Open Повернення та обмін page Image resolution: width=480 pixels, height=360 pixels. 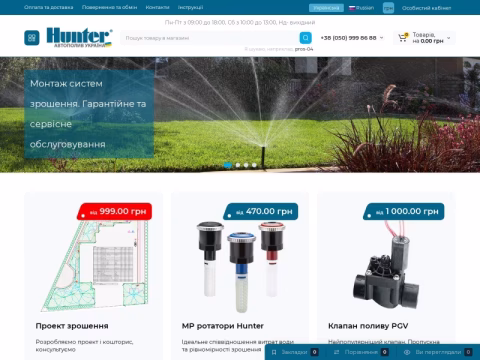coord(110,7)
